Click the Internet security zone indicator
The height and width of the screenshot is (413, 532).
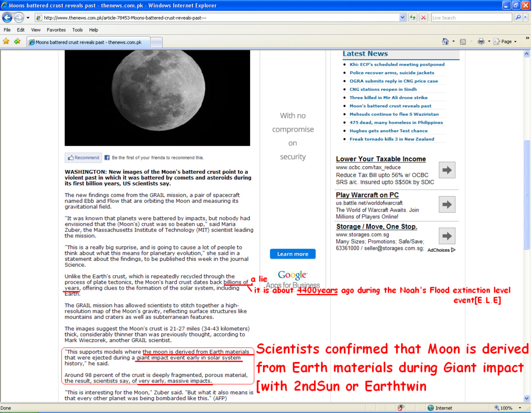click(440, 408)
